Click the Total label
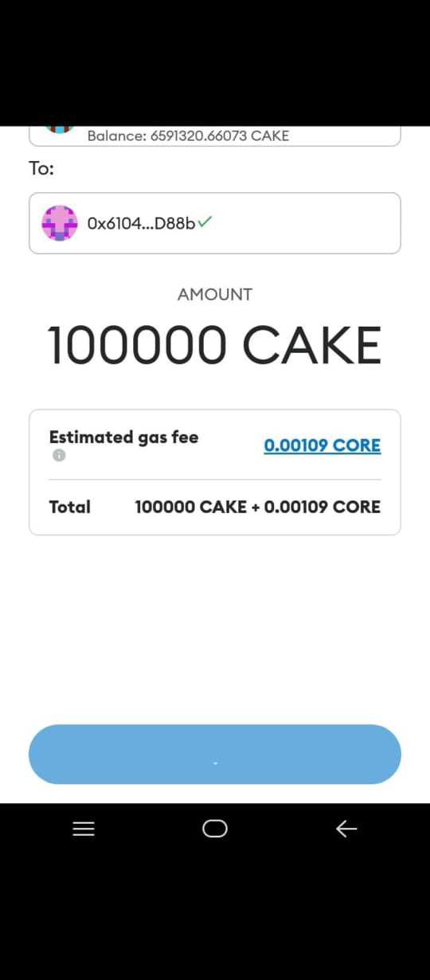 tap(70, 507)
